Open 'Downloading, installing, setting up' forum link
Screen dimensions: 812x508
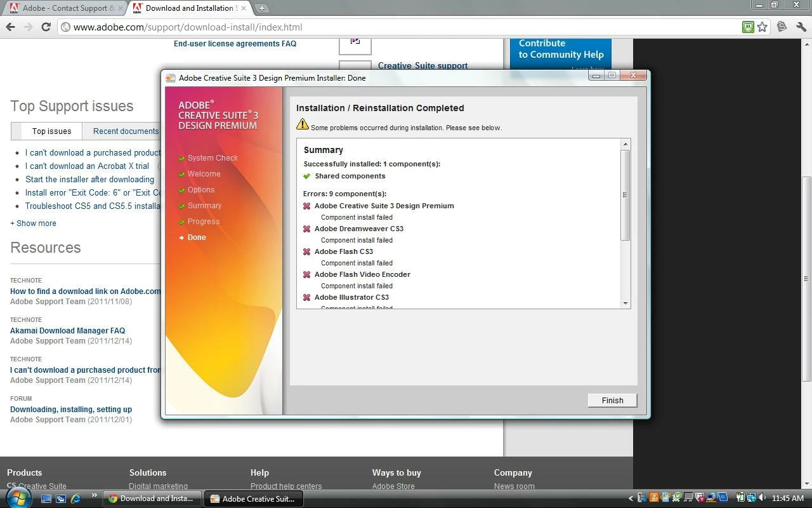tap(71, 409)
